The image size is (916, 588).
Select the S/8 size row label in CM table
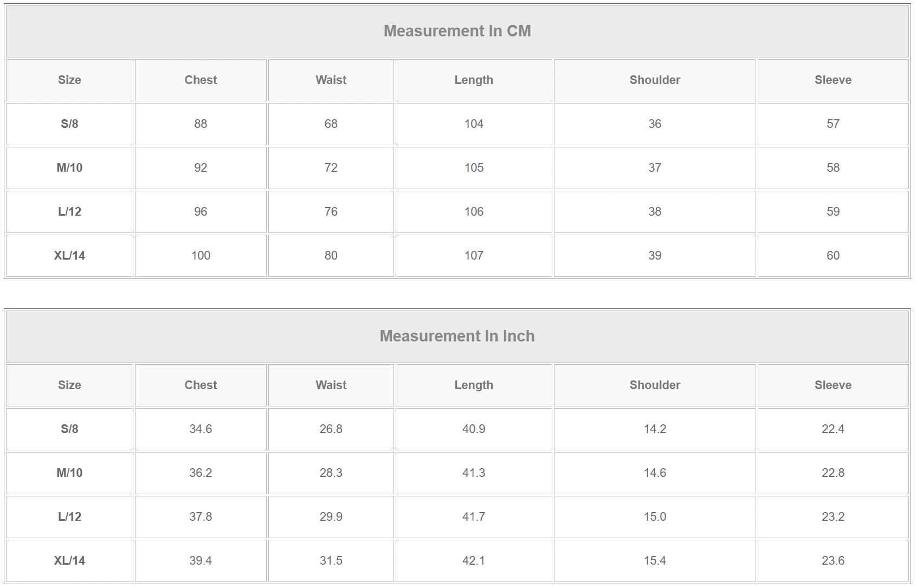69,124
